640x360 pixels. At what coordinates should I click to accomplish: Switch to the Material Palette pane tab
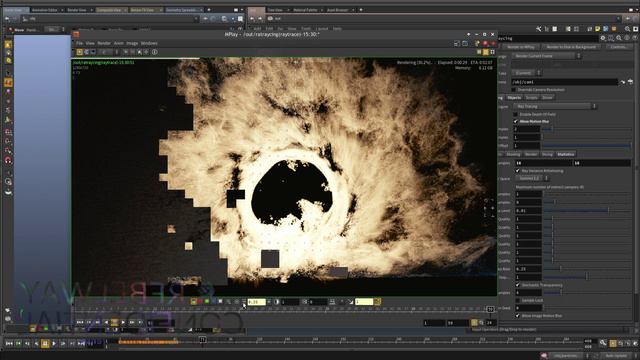(305, 10)
